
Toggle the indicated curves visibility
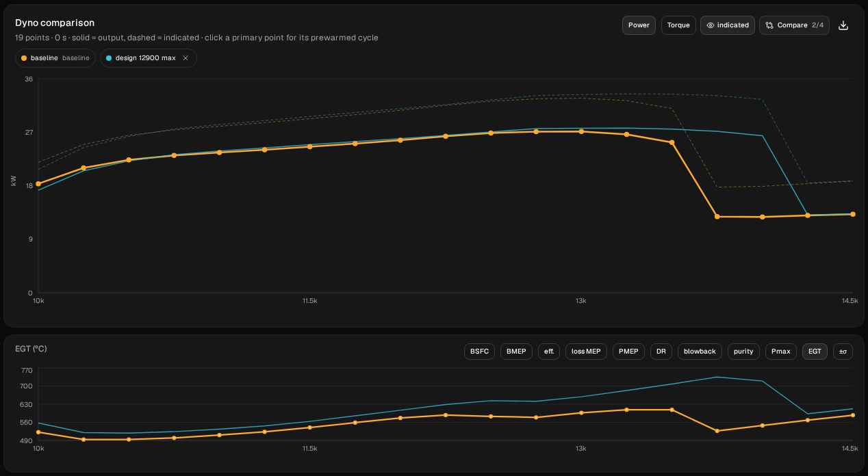tap(728, 25)
